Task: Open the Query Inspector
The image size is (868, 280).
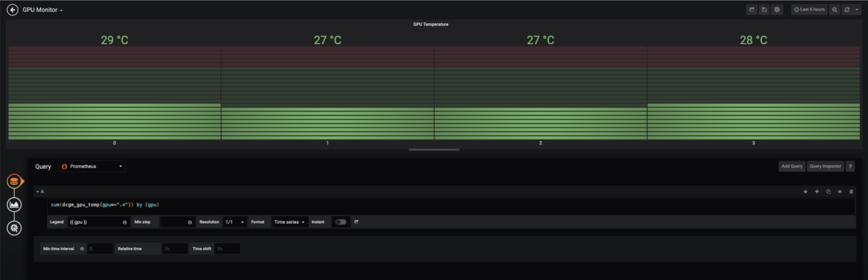Action: click(x=825, y=167)
